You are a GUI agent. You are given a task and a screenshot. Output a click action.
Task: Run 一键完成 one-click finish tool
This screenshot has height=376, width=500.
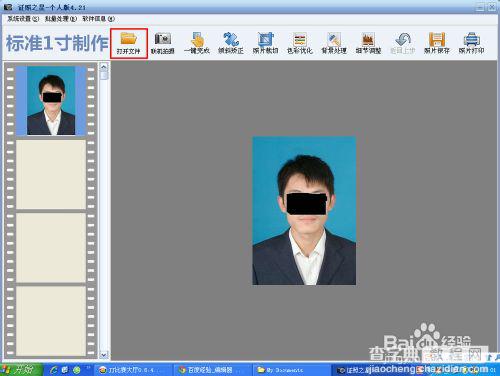(x=197, y=44)
